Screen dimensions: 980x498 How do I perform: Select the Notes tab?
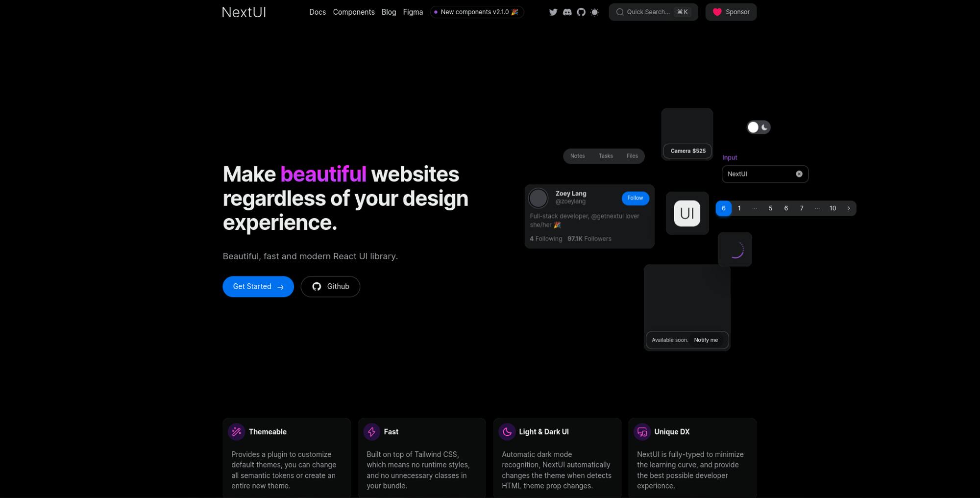[578, 156]
